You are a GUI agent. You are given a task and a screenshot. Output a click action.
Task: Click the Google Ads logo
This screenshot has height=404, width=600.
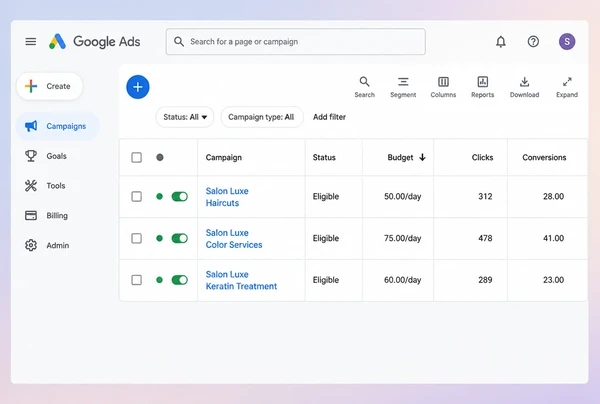coord(95,41)
